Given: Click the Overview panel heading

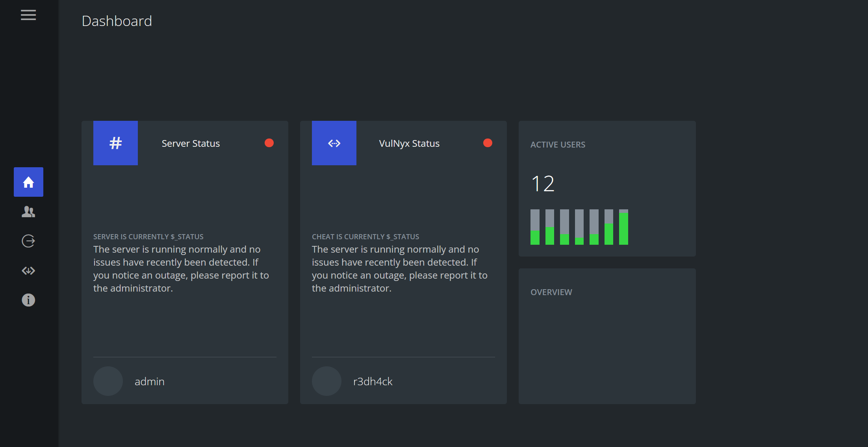Looking at the screenshot, I should 551,292.
